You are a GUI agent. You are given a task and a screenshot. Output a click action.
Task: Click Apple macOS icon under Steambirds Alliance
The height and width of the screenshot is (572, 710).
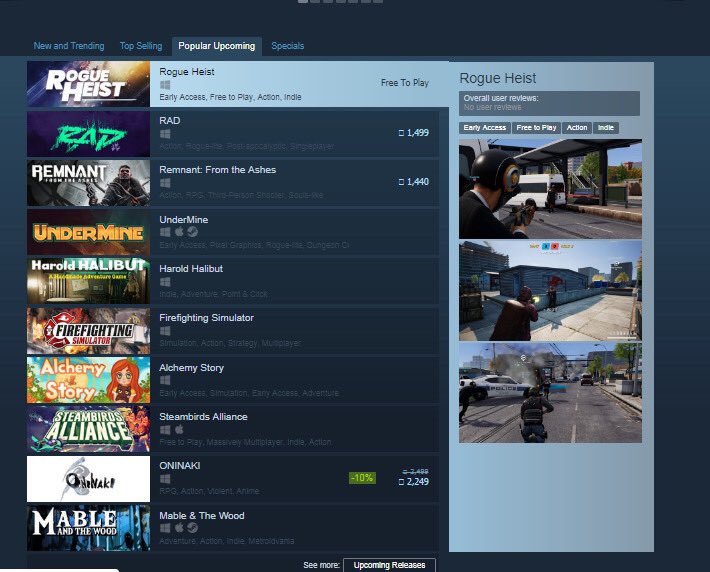[x=179, y=429]
